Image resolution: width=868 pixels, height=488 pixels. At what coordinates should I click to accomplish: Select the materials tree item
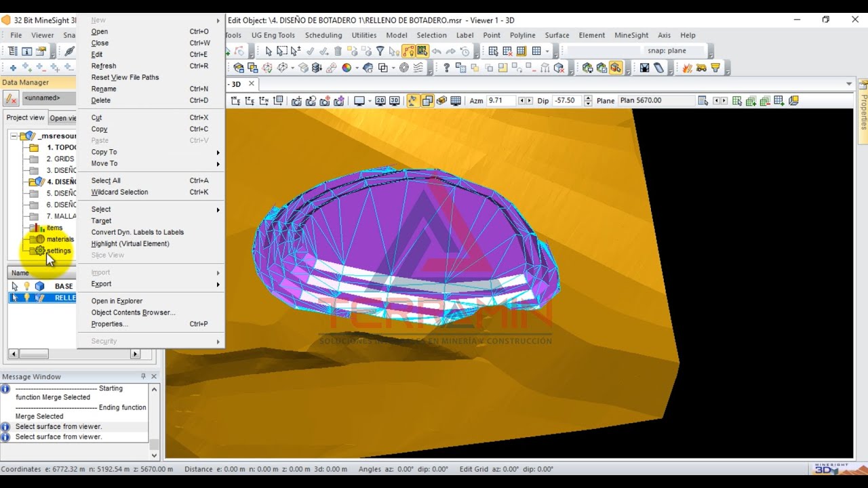click(x=60, y=239)
